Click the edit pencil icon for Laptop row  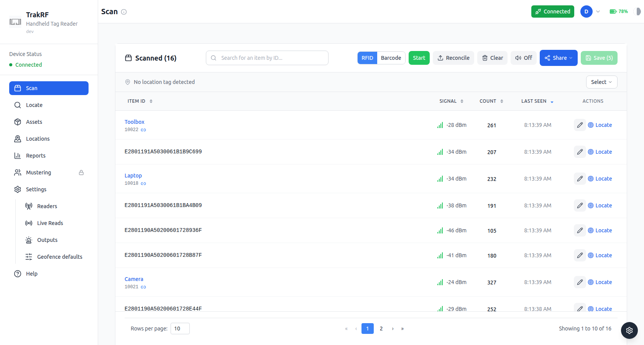click(x=580, y=179)
